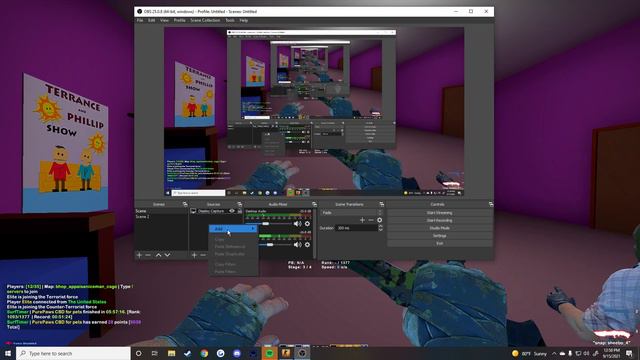The width and height of the screenshot is (640, 360).
Task: Decrease the transition Duration with the down arrow
Action: (x=381, y=230)
